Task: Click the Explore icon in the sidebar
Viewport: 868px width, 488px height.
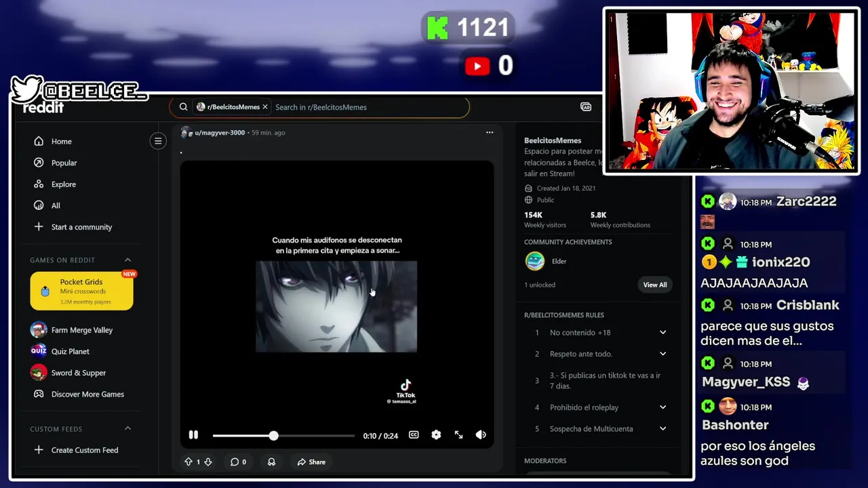Action: tap(39, 184)
